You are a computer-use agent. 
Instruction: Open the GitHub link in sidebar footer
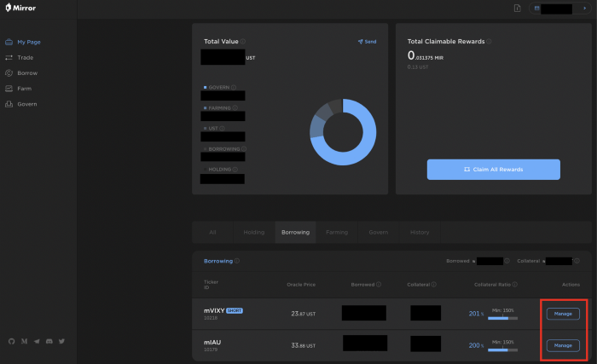click(11, 341)
